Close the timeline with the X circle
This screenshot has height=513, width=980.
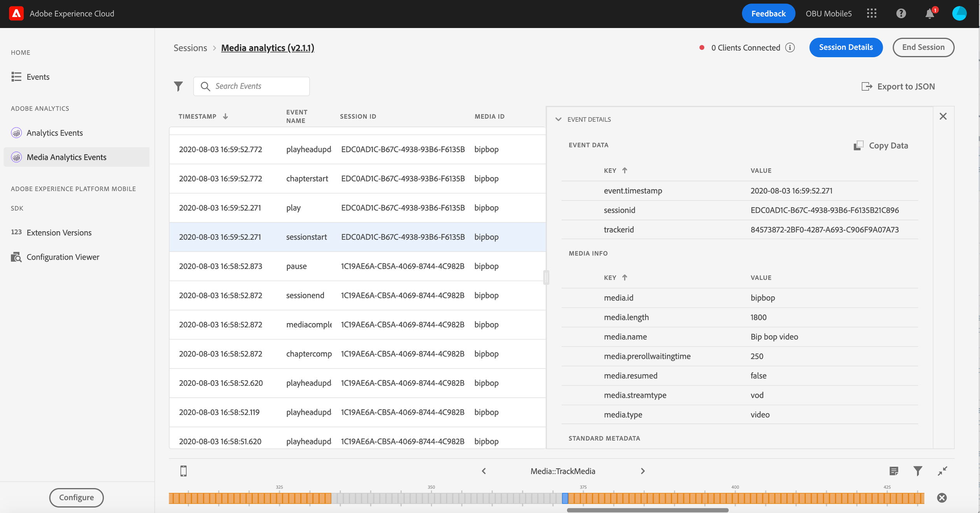click(x=942, y=498)
